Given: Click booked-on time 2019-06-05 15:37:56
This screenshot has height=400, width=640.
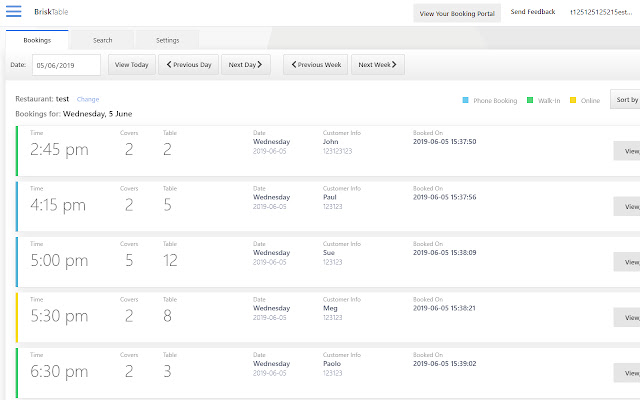Looking at the screenshot, I should pyautogui.click(x=444, y=197).
